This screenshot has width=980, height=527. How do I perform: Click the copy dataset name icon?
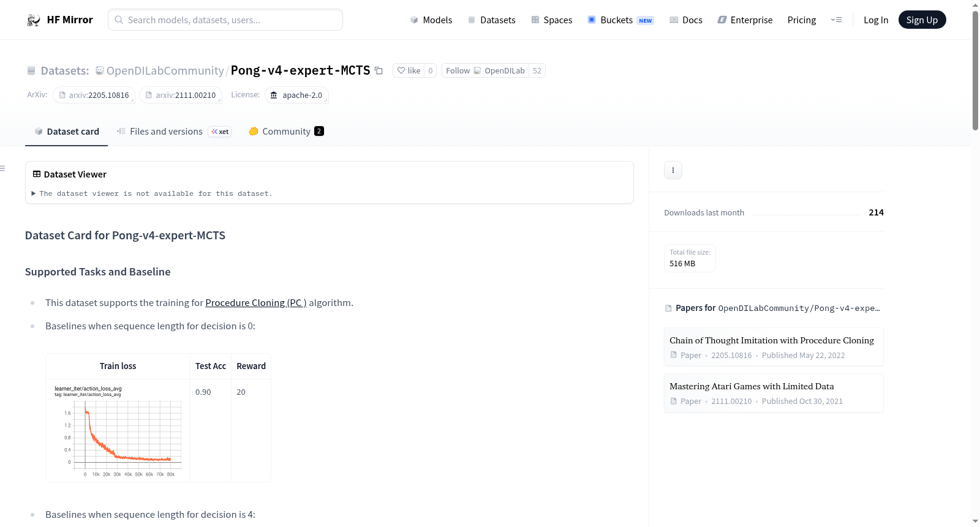click(379, 71)
